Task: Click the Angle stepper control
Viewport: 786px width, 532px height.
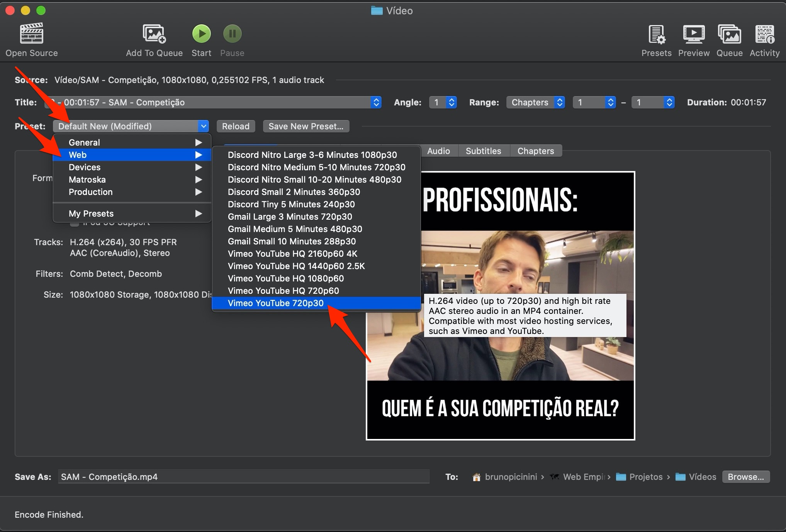Action: 451,102
